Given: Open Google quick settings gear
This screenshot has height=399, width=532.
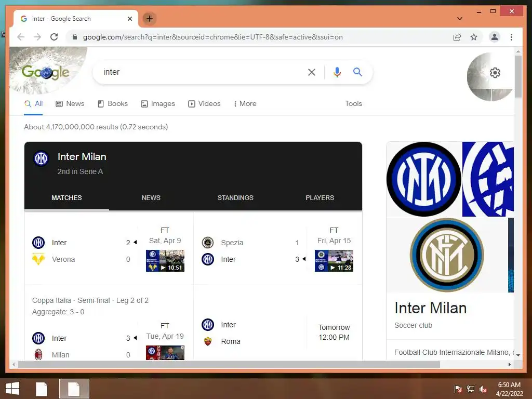Looking at the screenshot, I should click(x=495, y=73).
